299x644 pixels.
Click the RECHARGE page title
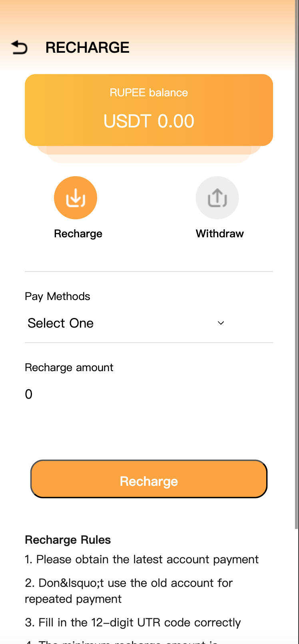pos(87,48)
